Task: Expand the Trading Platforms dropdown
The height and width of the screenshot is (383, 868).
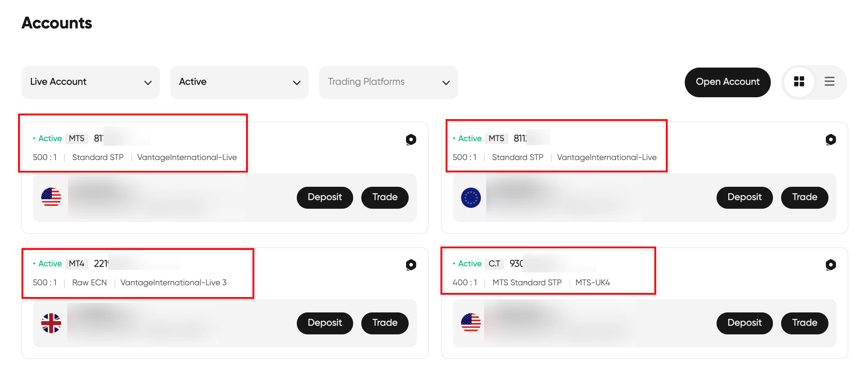Action: coord(388,82)
